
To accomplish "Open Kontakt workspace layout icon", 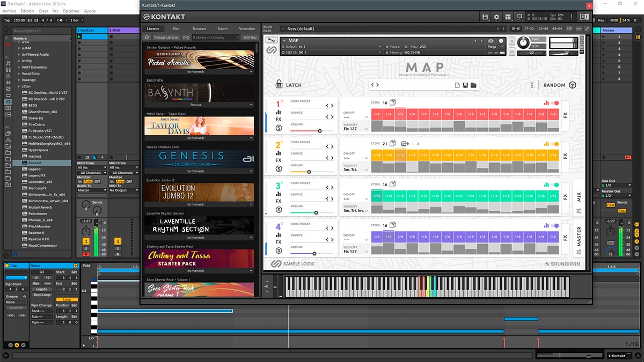I will coord(508,17).
